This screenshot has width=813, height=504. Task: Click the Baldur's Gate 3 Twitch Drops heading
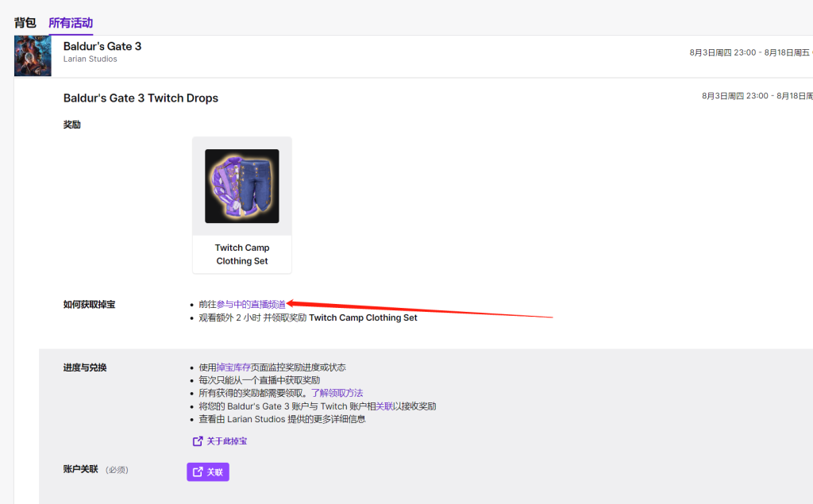[x=141, y=98]
